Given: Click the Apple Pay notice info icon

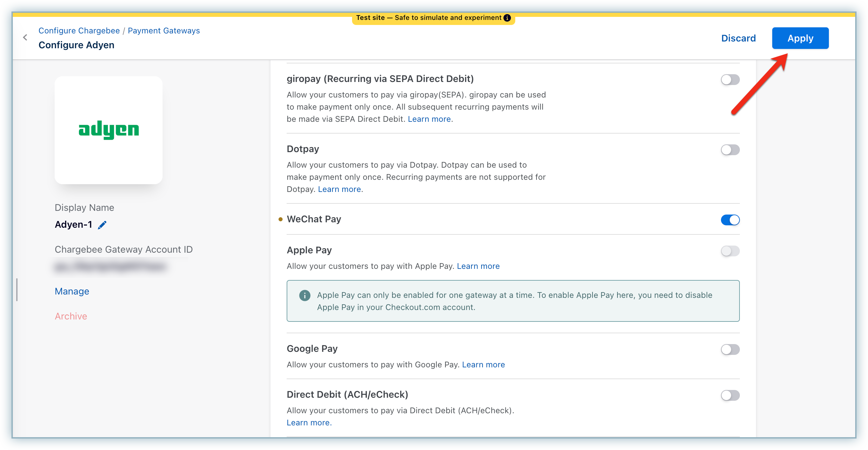Looking at the screenshot, I should click(305, 296).
